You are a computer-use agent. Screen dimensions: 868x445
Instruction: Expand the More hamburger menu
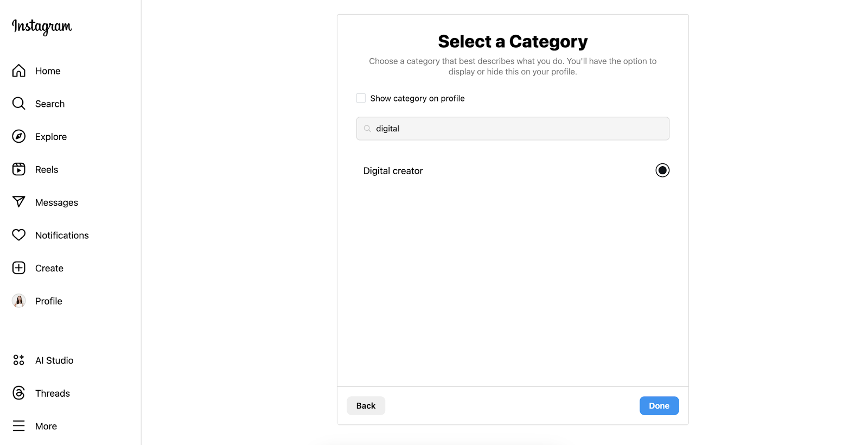coord(19,426)
